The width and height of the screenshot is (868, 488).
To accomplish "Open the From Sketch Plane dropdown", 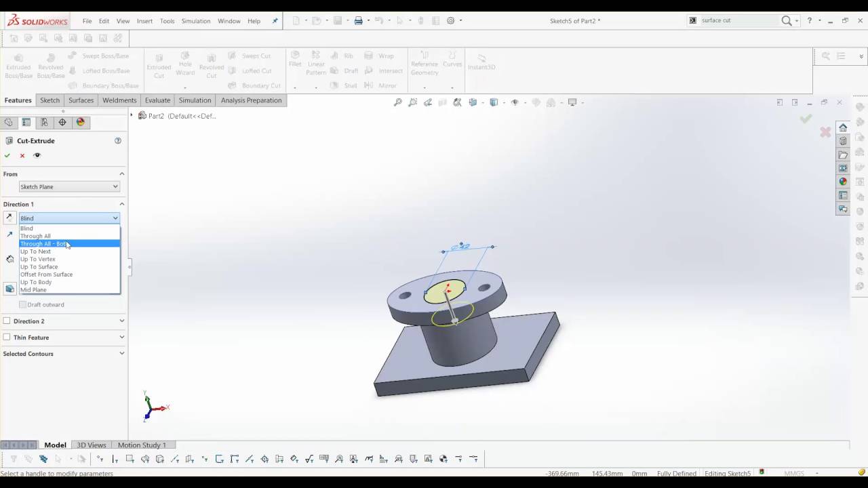I will pyautogui.click(x=69, y=187).
